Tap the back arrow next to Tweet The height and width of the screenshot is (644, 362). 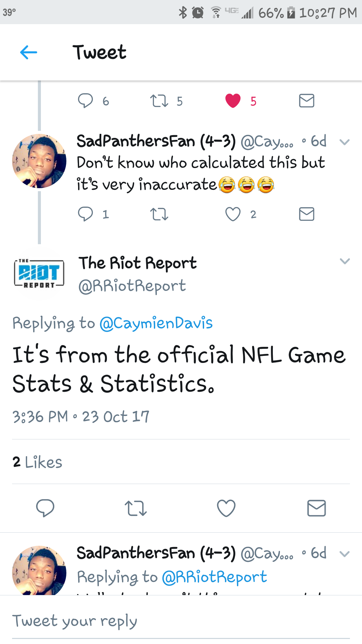click(28, 52)
